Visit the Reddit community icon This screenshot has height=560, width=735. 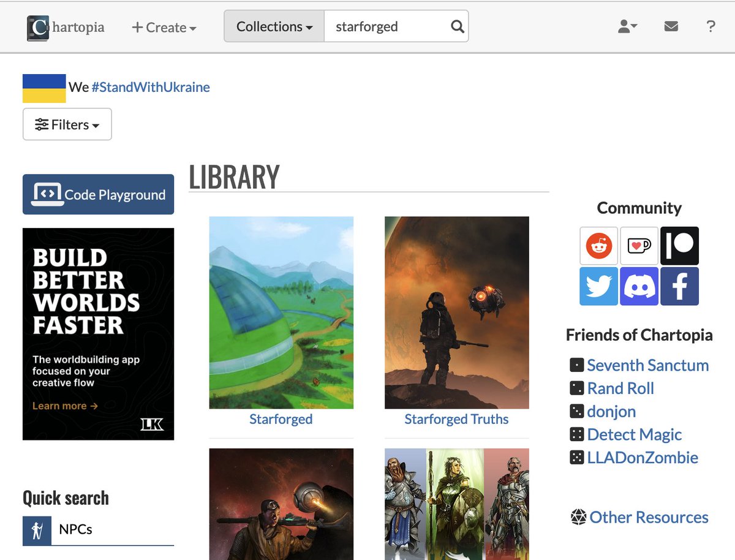tap(599, 246)
